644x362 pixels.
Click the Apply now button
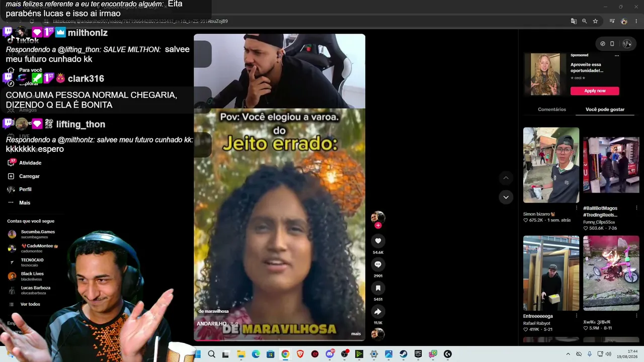point(595,91)
